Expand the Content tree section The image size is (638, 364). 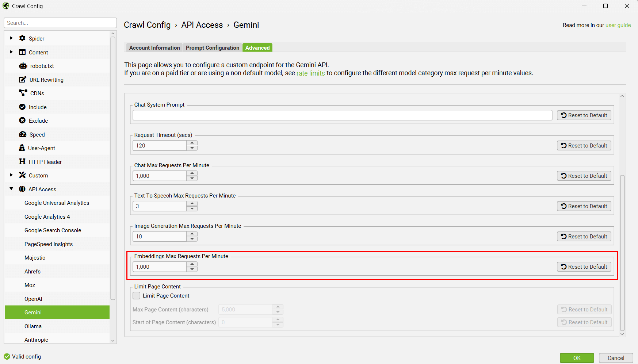(x=11, y=52)
